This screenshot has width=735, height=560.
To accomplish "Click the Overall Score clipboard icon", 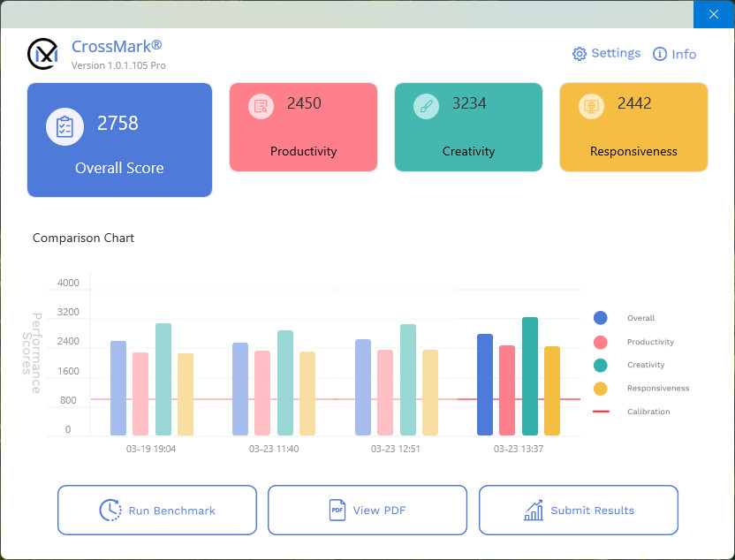I will coord(64,126).
